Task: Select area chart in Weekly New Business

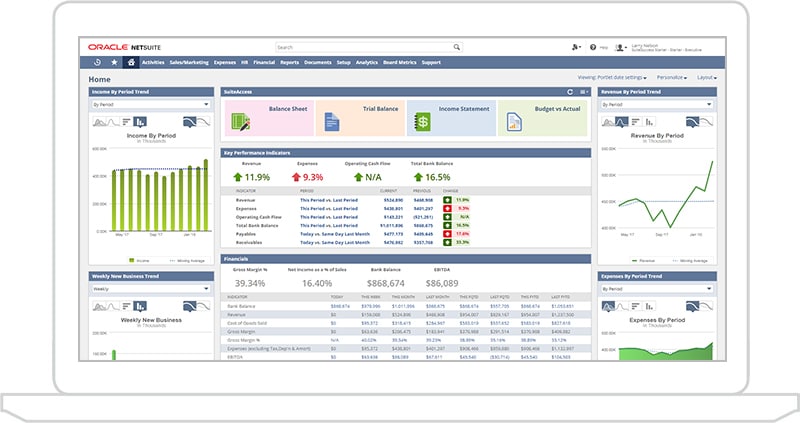Action: point(99,306)
